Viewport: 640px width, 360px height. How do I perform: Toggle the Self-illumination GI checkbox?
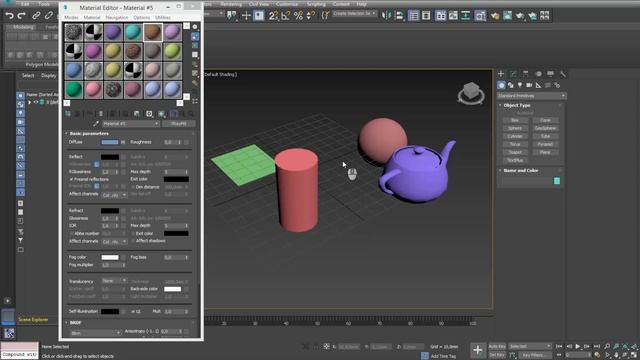133,311
